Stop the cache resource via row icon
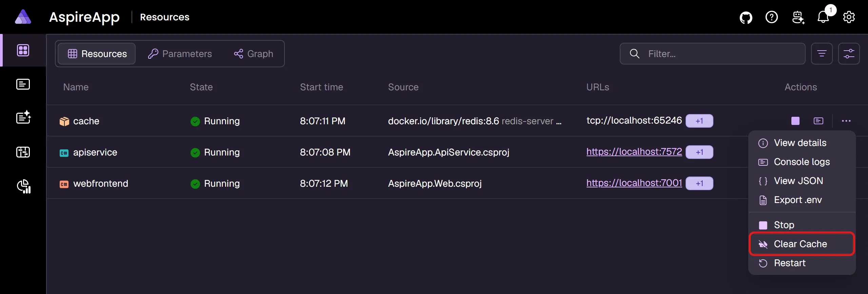This screenshot has height=294, width=868. [795, 121]
